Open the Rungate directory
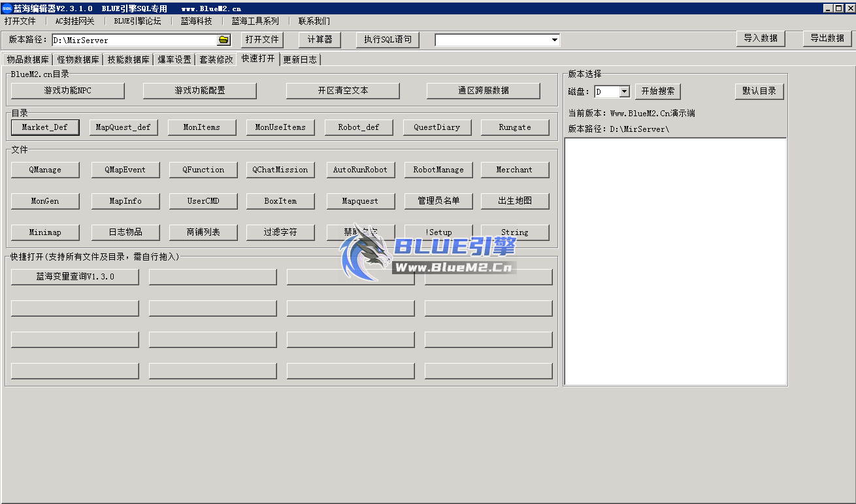Screen dimensions: 856x504 (x=515, y=127)
